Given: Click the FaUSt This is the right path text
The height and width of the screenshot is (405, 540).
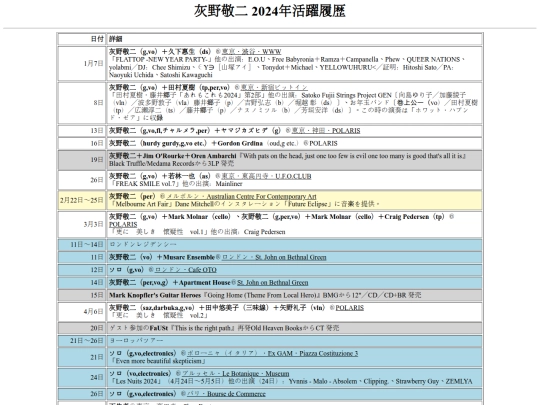Looking at the screenshot, I should click(192, 328).
